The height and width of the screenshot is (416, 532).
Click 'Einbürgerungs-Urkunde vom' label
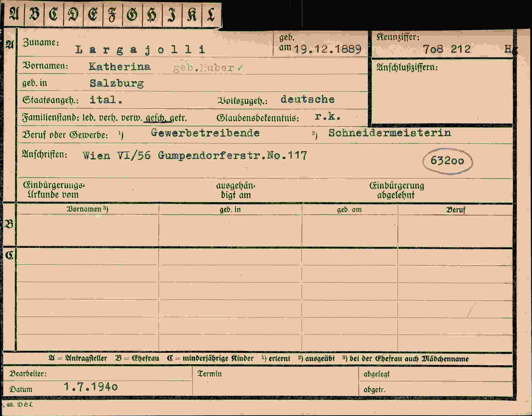coord(54,190)
